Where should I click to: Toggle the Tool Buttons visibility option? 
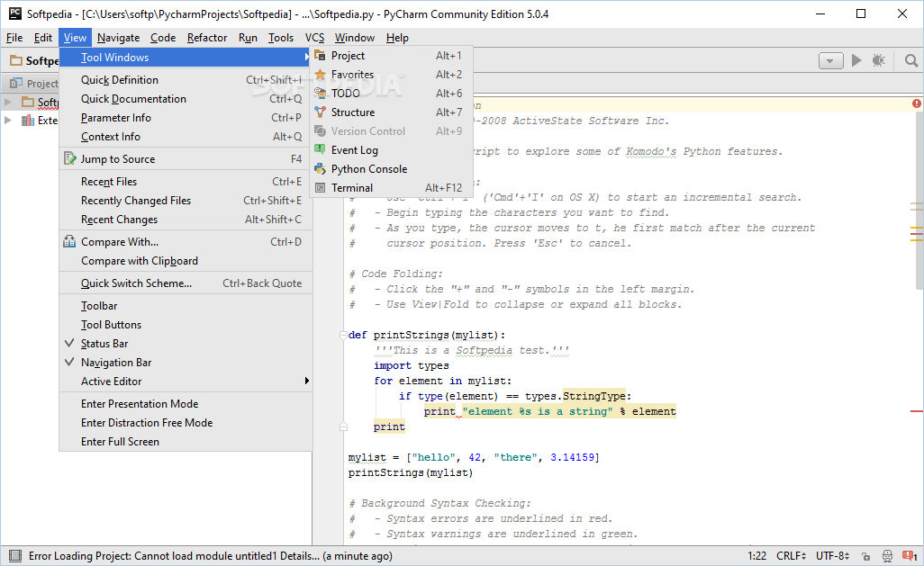pyautogui.click(x=186, y=325)
